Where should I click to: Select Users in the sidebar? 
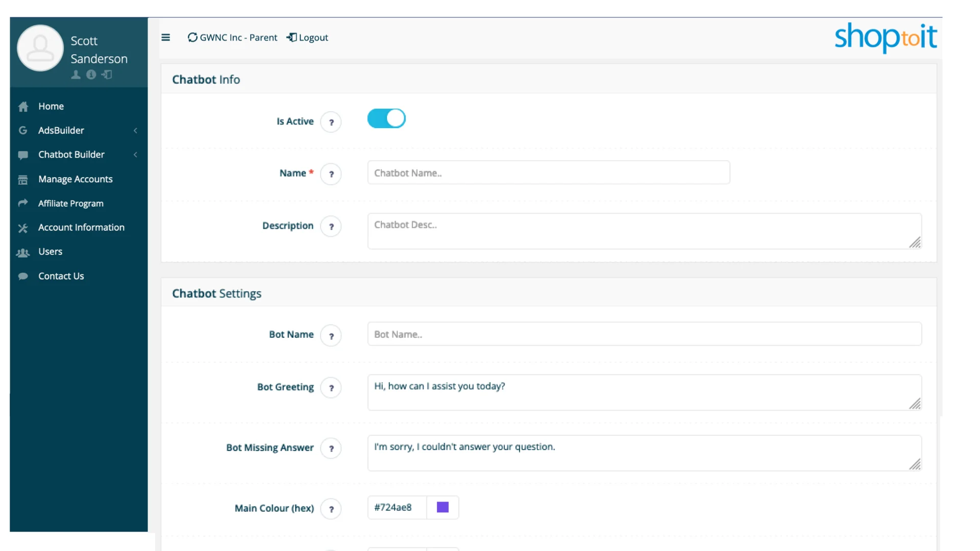tap(50, 252)
